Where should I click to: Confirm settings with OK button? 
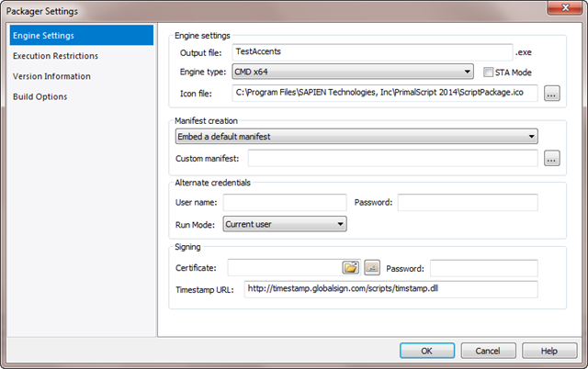(x=427, y=351)
